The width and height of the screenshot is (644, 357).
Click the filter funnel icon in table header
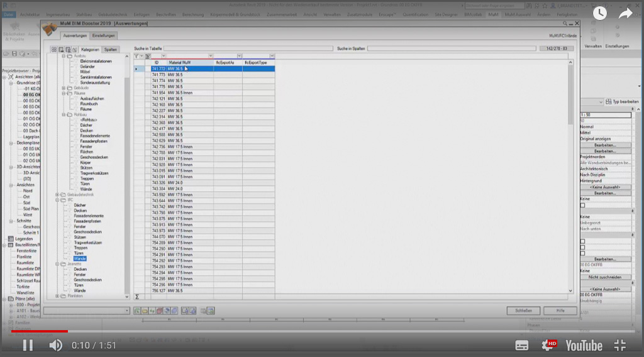tap(137, 56)
